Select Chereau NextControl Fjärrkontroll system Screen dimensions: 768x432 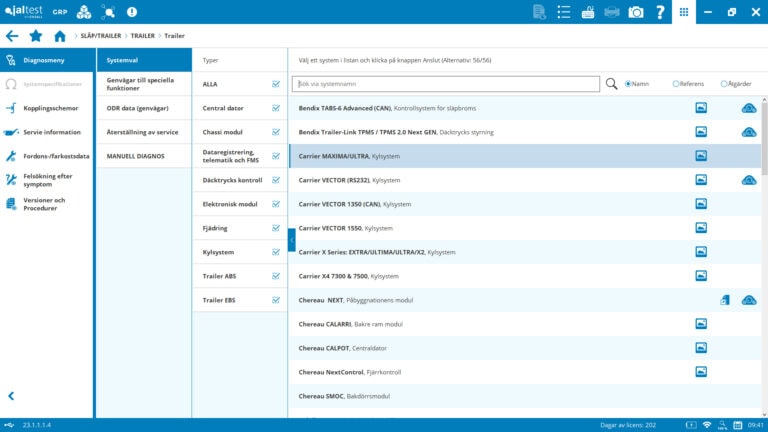(x=525, y=372)
